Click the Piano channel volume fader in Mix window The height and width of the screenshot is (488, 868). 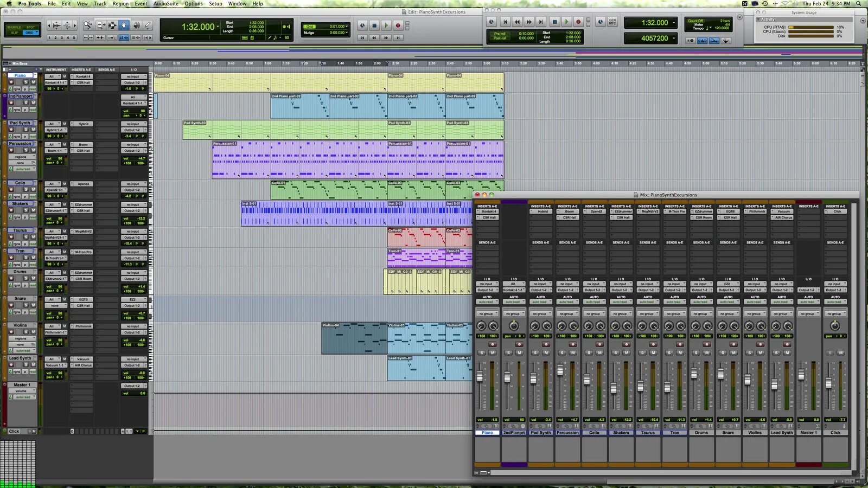pyautogui.click(x=480, y=376)
